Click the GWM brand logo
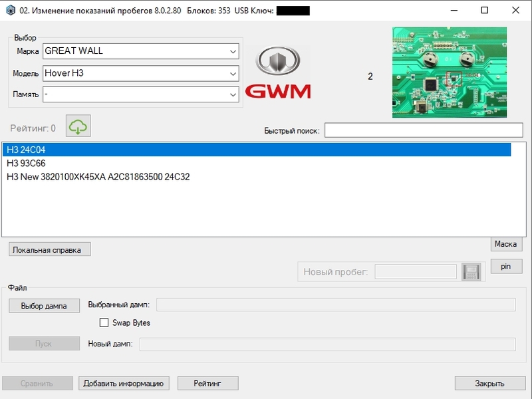Viewport: 532px width, 399px height. coord(277,72)
